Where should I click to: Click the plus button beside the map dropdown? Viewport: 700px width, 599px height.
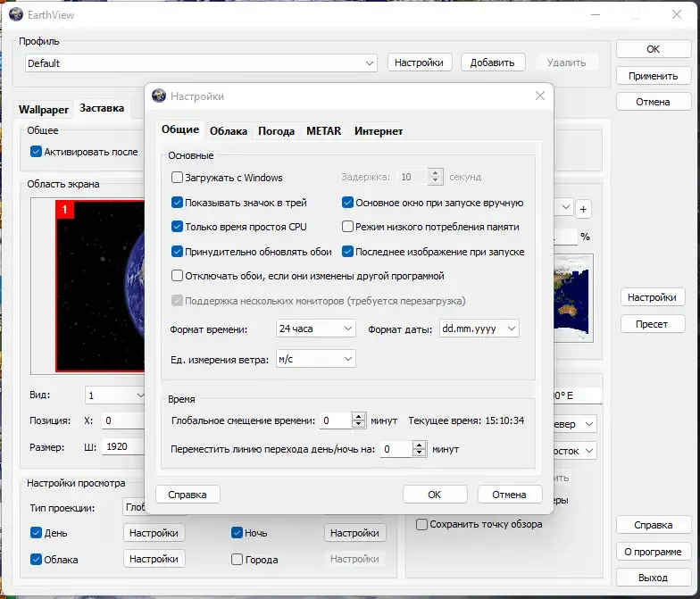(583, 209)
